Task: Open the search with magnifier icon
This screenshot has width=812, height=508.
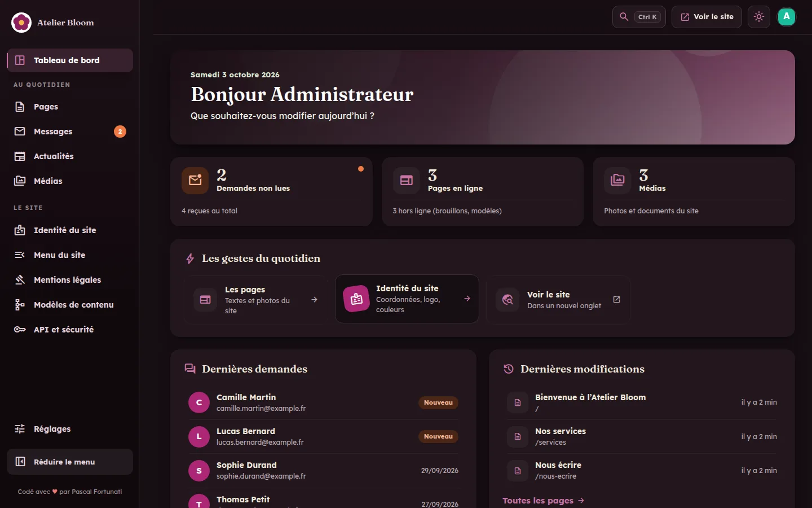Action: pyautogui.click(x=639, y=17)
